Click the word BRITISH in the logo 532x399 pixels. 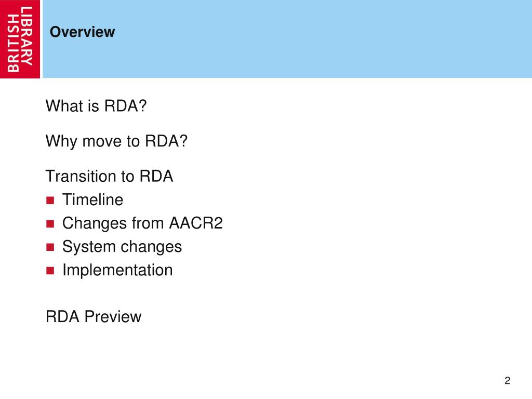[x=13, y=43]
